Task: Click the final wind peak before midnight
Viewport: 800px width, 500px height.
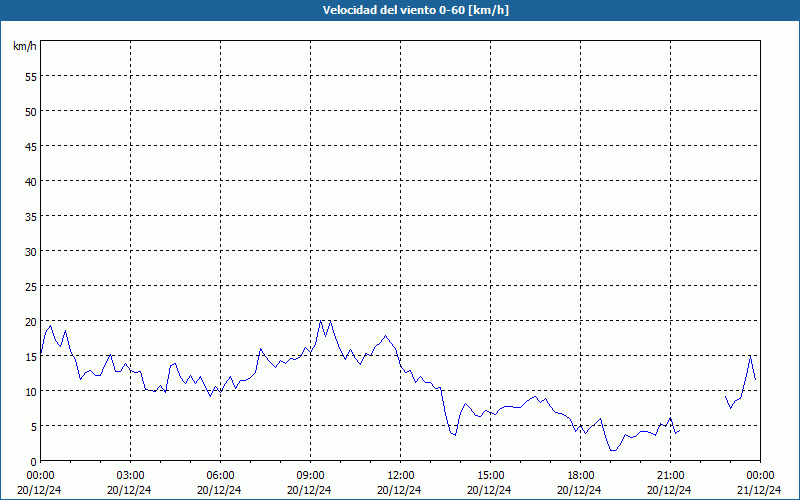Action: point(750,355)
